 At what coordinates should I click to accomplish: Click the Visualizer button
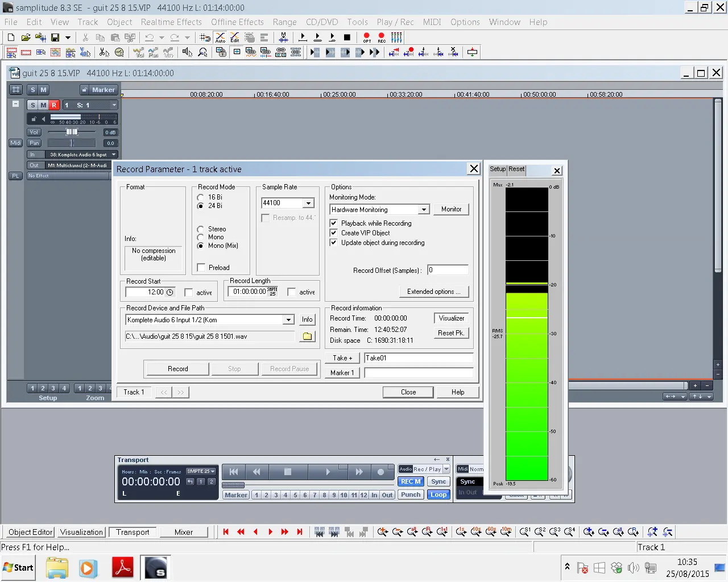point(452,318)
